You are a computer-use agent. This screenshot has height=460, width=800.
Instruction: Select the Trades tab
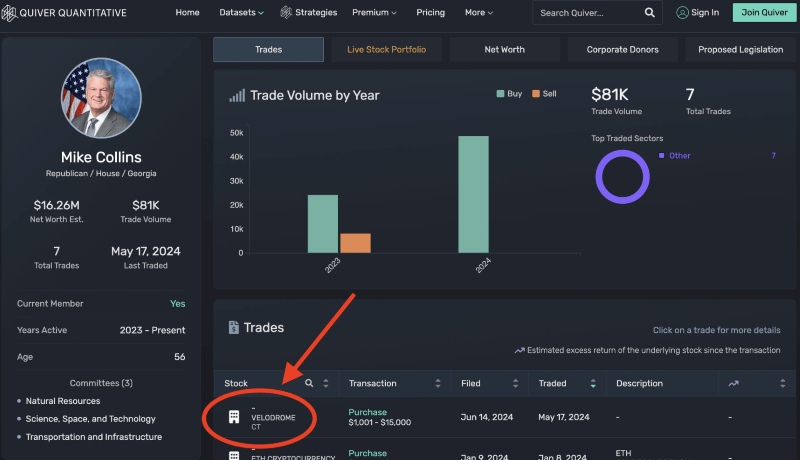(x=268, y=49)
